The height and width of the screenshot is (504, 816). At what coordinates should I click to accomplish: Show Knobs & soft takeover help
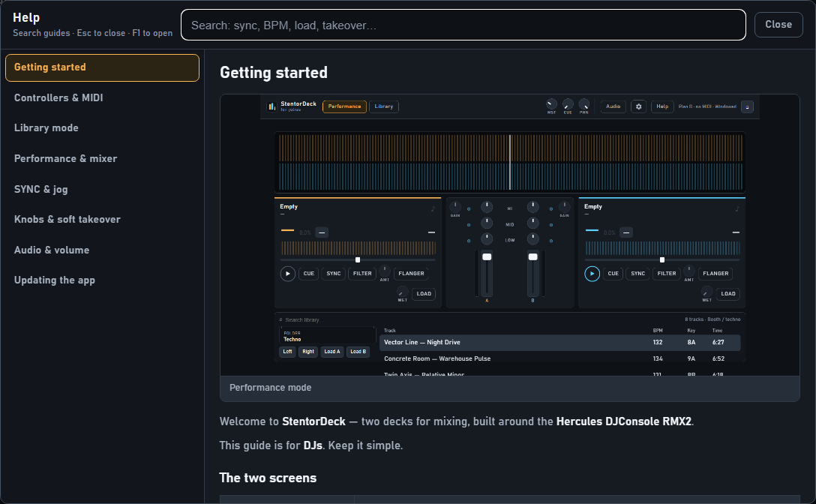102,220
